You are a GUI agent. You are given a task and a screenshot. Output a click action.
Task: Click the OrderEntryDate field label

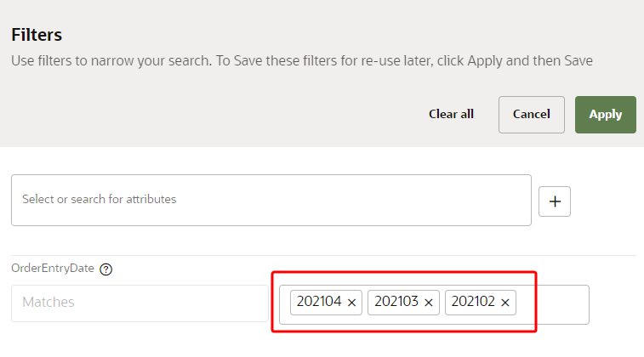tap(53, 269)
